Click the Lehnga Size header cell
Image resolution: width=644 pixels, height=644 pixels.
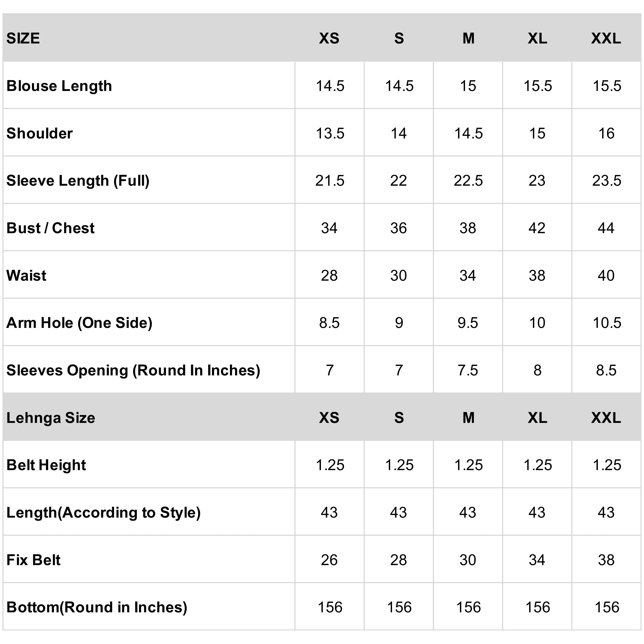point(51,418)
